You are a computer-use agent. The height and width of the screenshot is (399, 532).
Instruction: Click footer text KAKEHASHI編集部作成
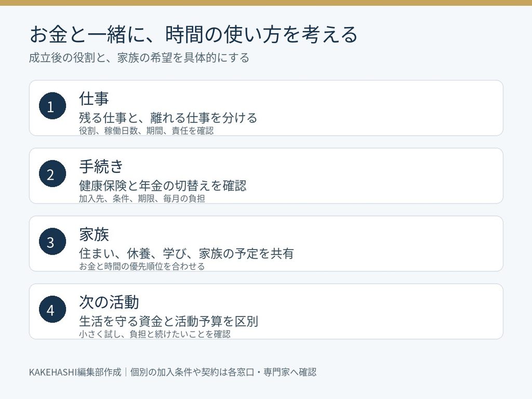tap(75, 372)
